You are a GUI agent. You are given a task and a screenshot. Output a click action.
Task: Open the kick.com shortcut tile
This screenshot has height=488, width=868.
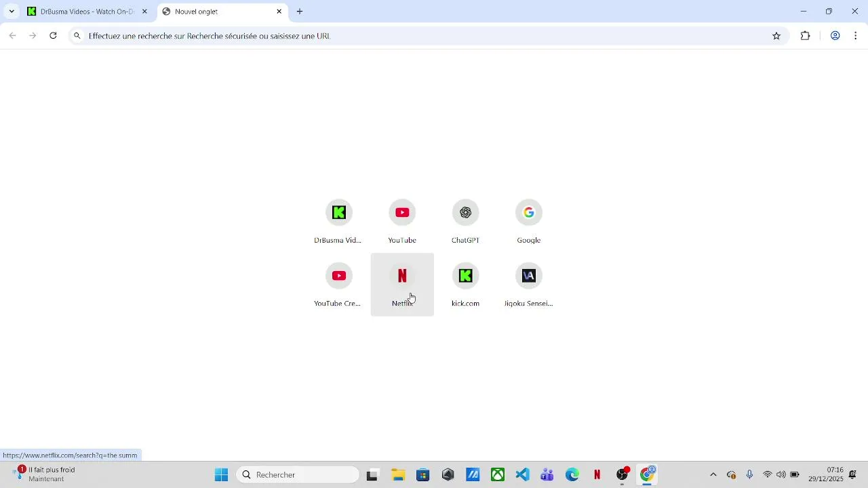[x=465, y=285]
